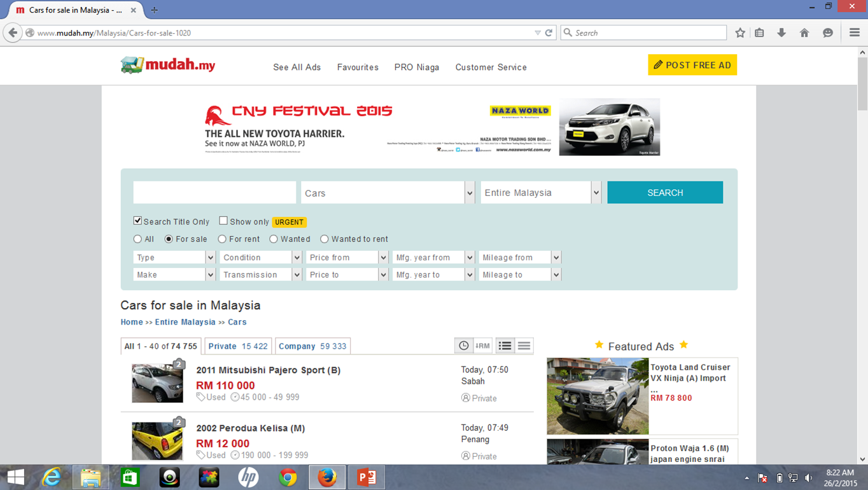Open HP app from taskbar
This screenshot has width=868, height=490.
pyautogui.click(x=248, y=477)
